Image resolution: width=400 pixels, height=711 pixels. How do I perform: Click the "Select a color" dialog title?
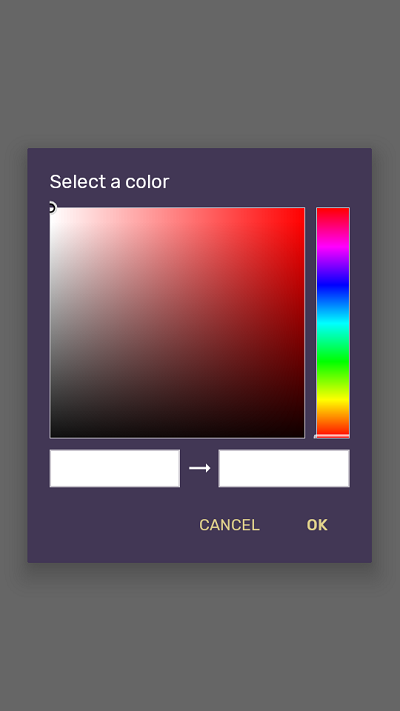(x=109, y=181)
